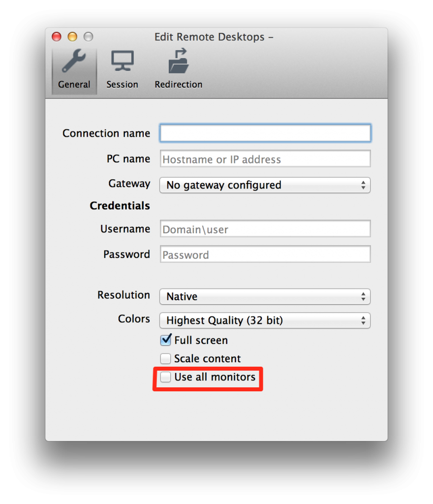Close the Edit Remote Desktops window
This screenshot has height=504, width=433.
(56, 36)
